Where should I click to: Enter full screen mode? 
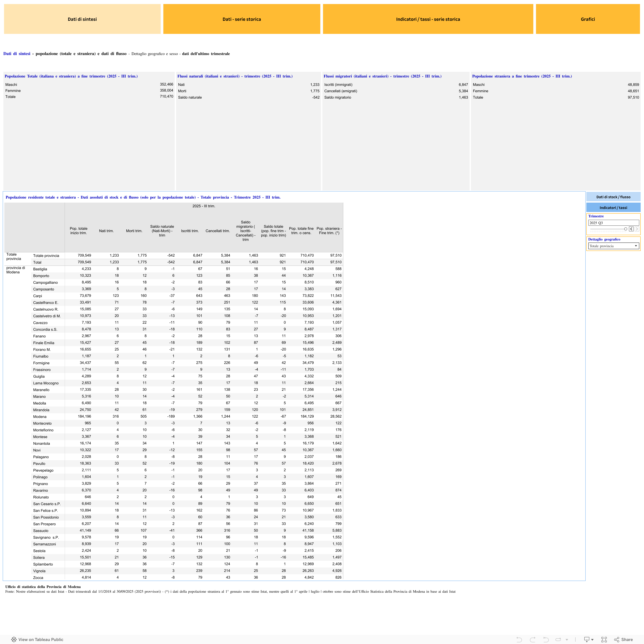tap(604, 639)
